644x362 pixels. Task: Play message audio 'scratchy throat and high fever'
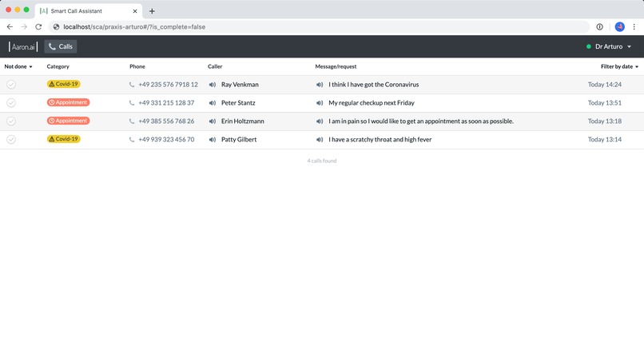[320, 140]
